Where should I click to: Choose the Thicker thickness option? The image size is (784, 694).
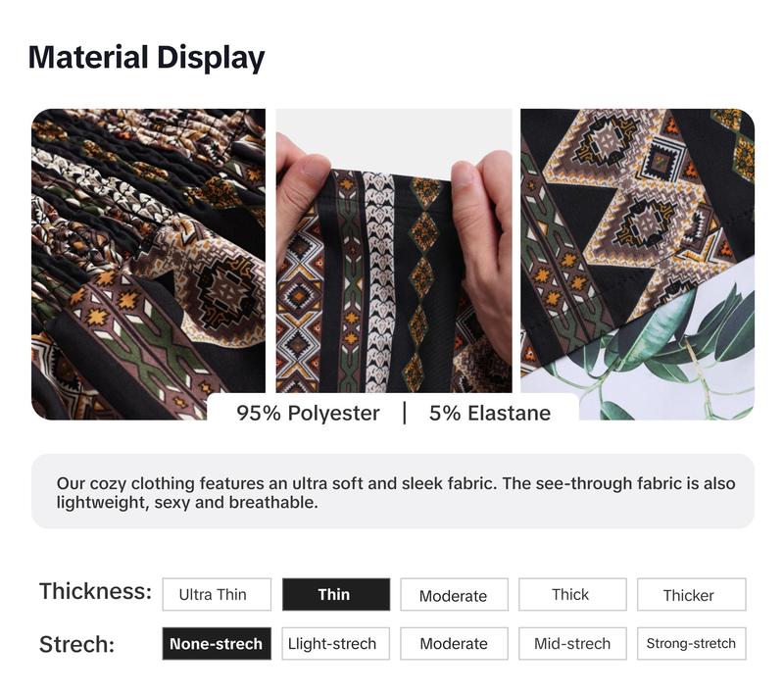[692, 594]
